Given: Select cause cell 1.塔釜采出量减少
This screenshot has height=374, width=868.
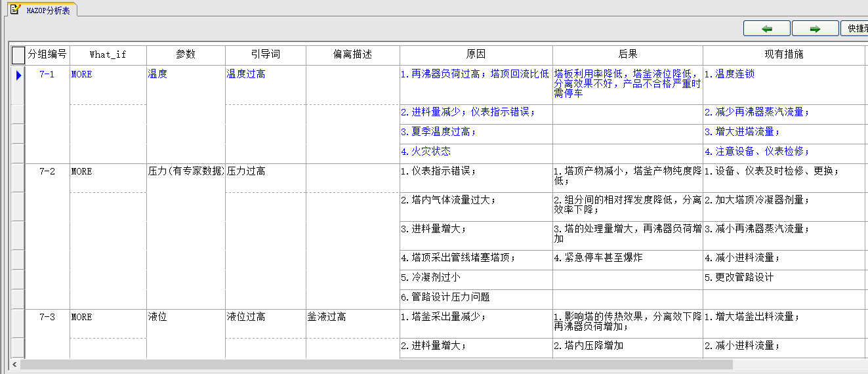Looking at the screenshot, I should tap(476, 323).
